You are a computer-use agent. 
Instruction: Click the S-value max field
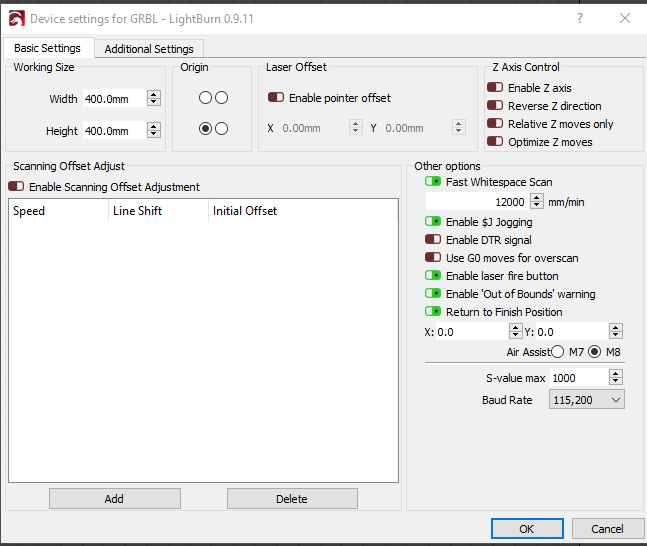pos(579,378)
